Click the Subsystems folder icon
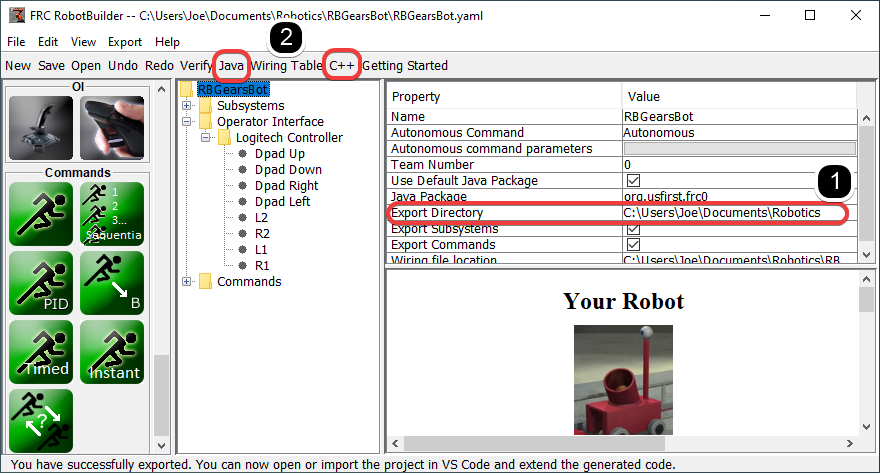 205,105
